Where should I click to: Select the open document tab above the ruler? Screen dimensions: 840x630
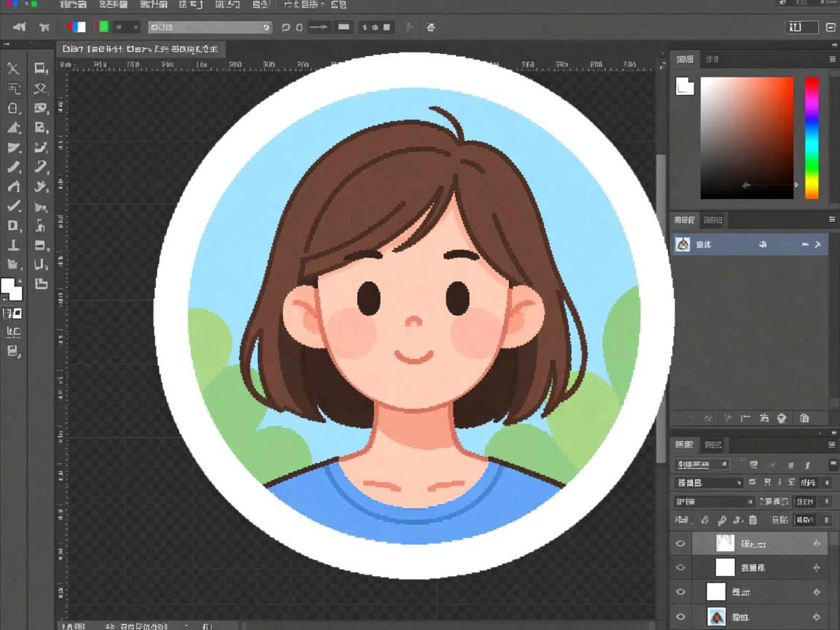tap(140, 50)
